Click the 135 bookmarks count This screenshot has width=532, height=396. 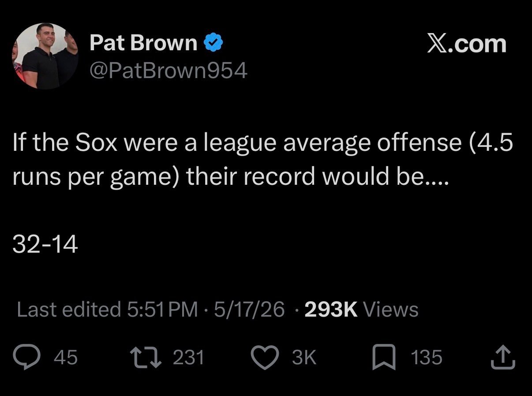(427, 357)
